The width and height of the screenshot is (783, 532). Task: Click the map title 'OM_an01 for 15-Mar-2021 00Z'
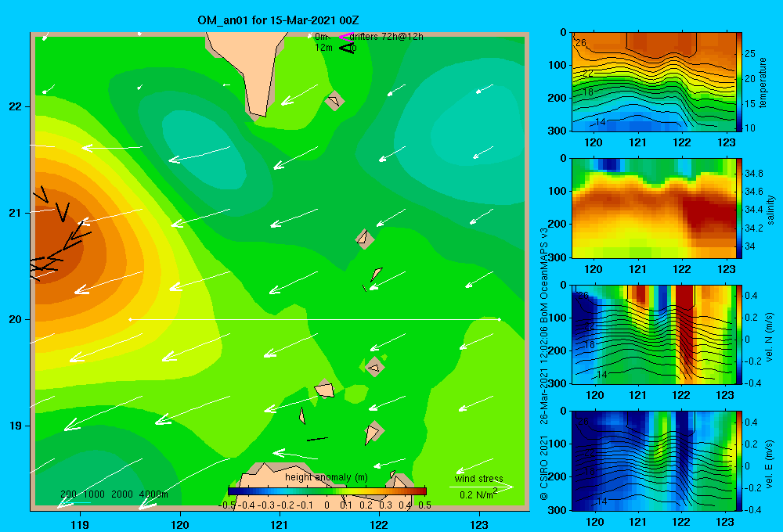coord(278,20)
